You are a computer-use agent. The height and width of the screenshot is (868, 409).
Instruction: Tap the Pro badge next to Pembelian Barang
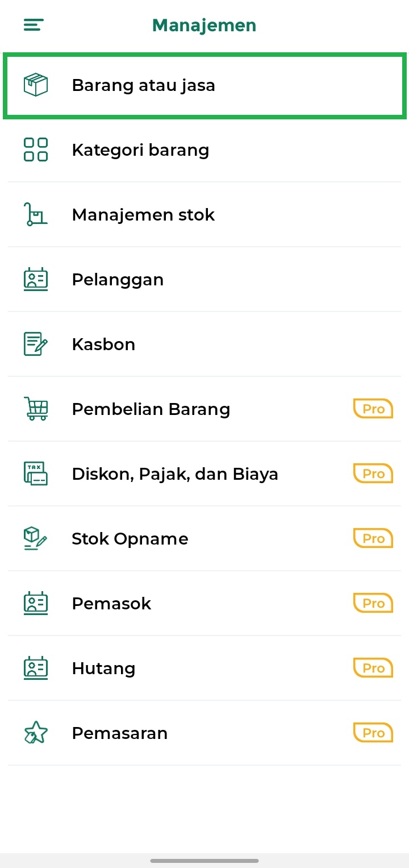point(373,409)
